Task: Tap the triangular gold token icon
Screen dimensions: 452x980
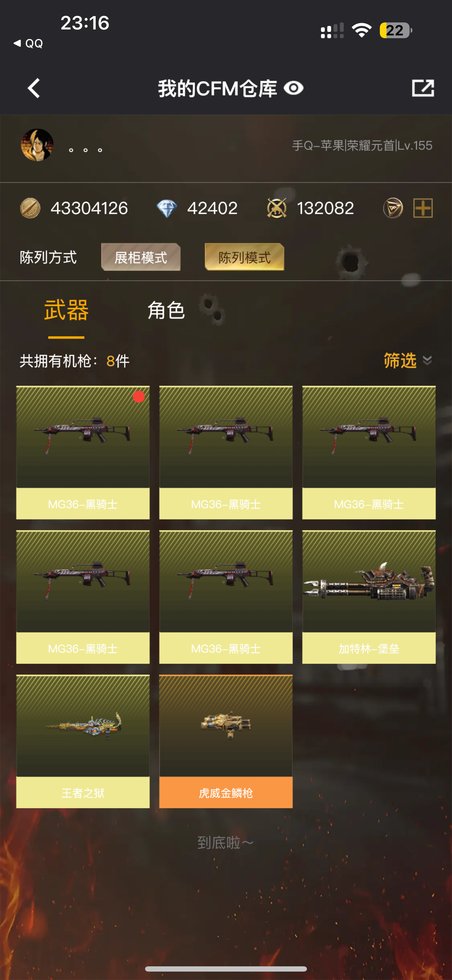Action: [393, 208]
